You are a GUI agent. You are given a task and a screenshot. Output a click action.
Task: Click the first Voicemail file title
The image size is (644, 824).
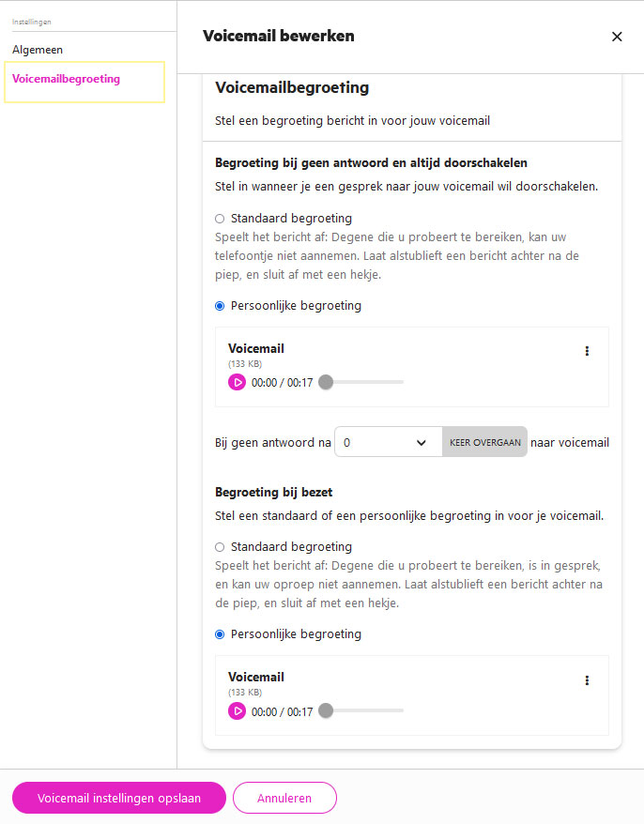click(x=256, y=348)
